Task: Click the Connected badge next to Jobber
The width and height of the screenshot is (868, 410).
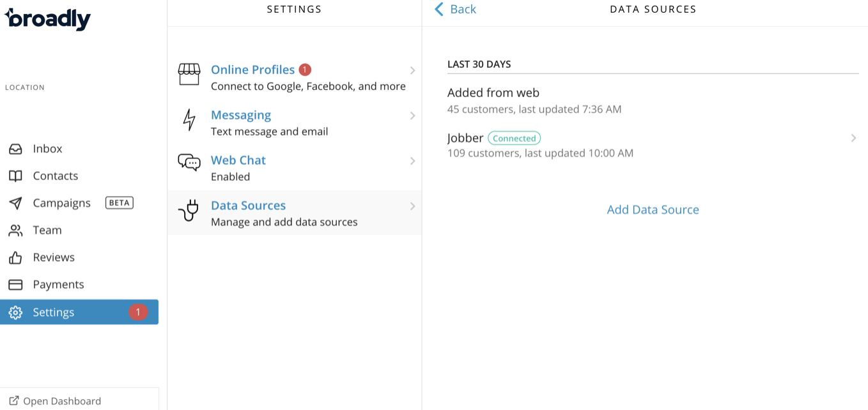Action: [x=514, y=138]
